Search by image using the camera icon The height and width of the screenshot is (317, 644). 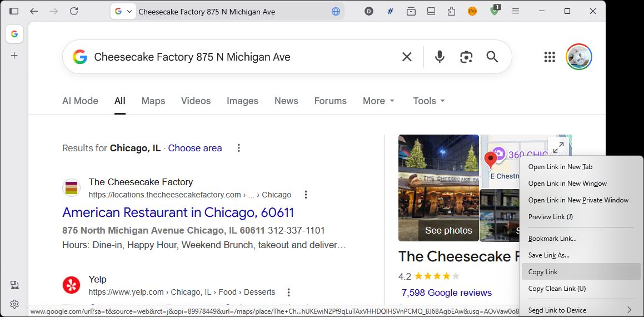click(466, 57)
